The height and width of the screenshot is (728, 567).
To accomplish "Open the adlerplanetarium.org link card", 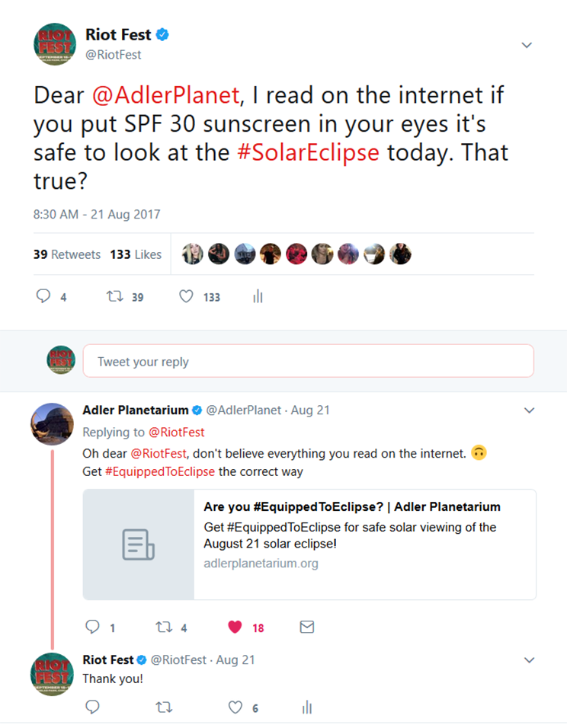I will pos(309,544).
